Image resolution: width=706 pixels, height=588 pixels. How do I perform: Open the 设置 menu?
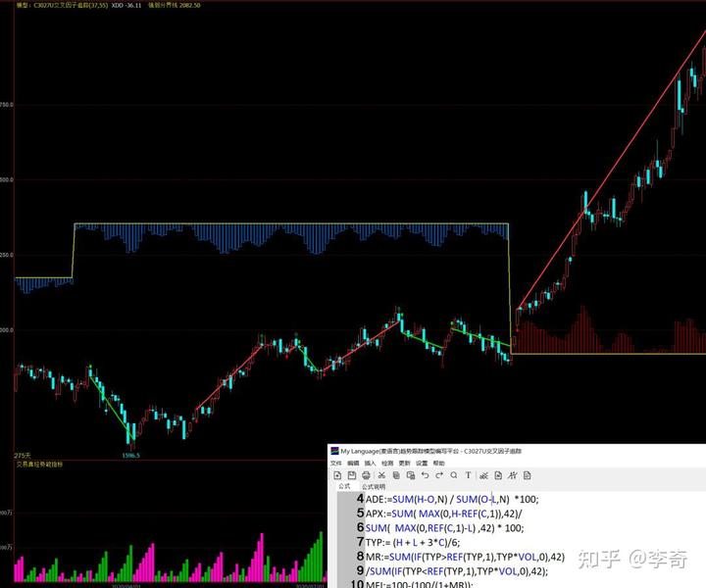421,464
